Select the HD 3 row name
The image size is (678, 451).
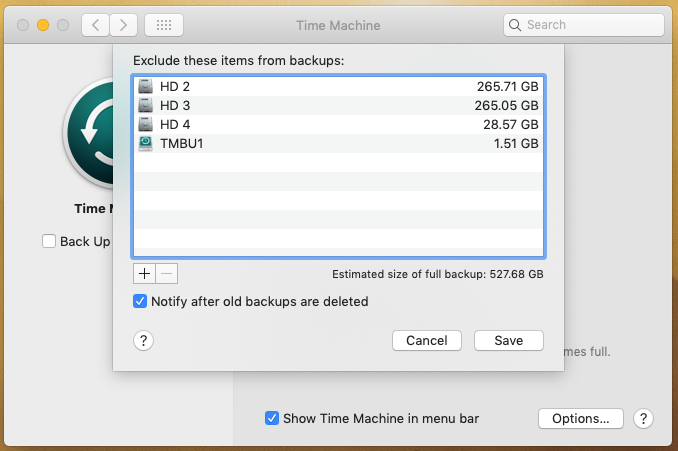click(175, 106)
